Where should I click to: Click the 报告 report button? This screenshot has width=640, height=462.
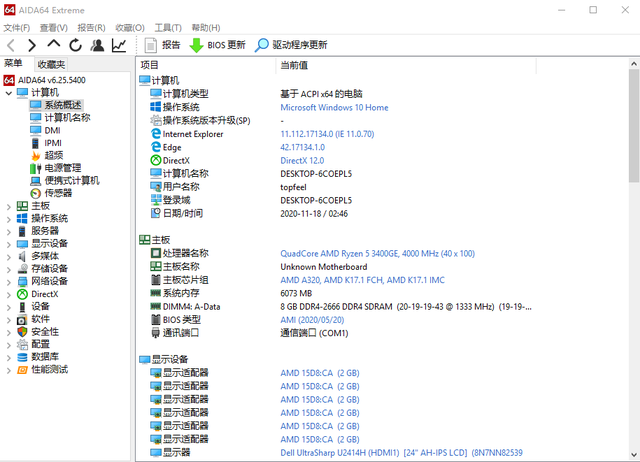162,45
